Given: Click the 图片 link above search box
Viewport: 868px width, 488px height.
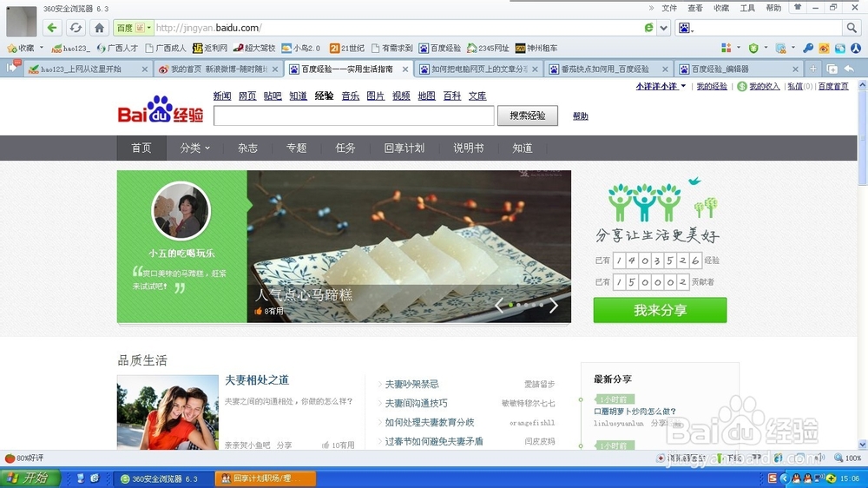Looking at the screenshot, I should coord(375,96).
